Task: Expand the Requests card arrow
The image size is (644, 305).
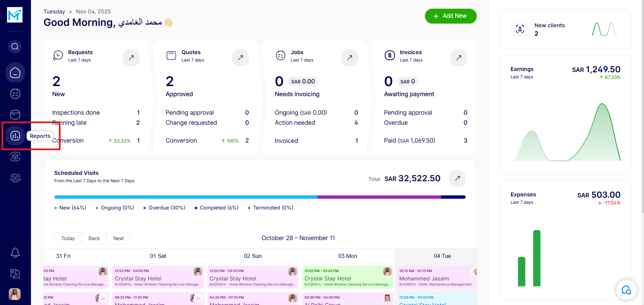Action: pos(131,58)
